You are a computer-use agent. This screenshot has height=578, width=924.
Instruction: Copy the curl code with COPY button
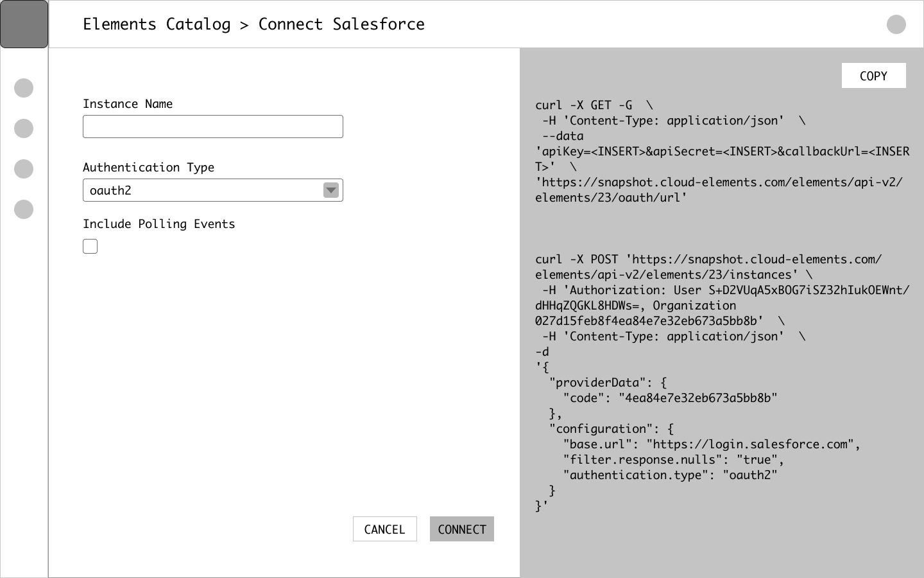(874, 76)
